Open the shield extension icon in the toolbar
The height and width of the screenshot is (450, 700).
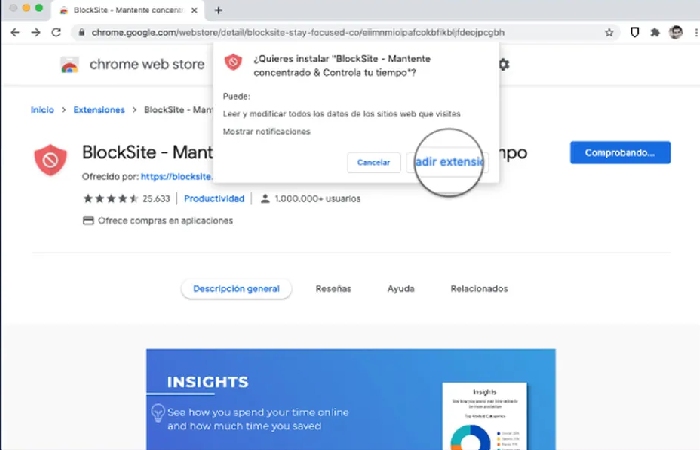[634, 32]
